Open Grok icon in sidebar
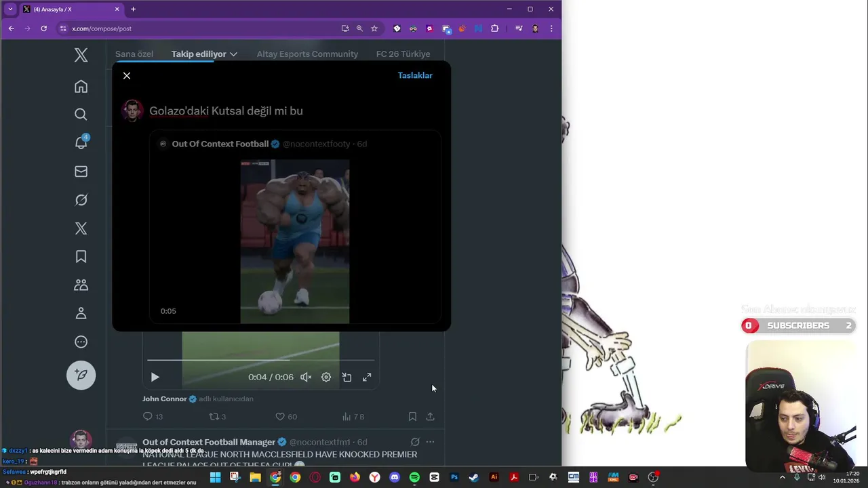The image size is (868, 488). point(81,200)
